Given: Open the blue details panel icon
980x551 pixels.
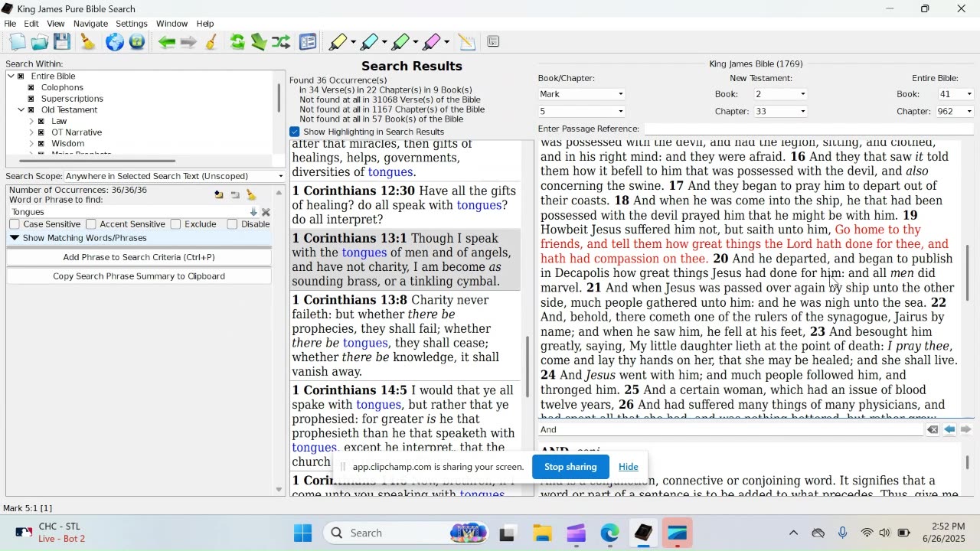Looking at the screenshot, I should pyautogui.click(x=308, y=42).
